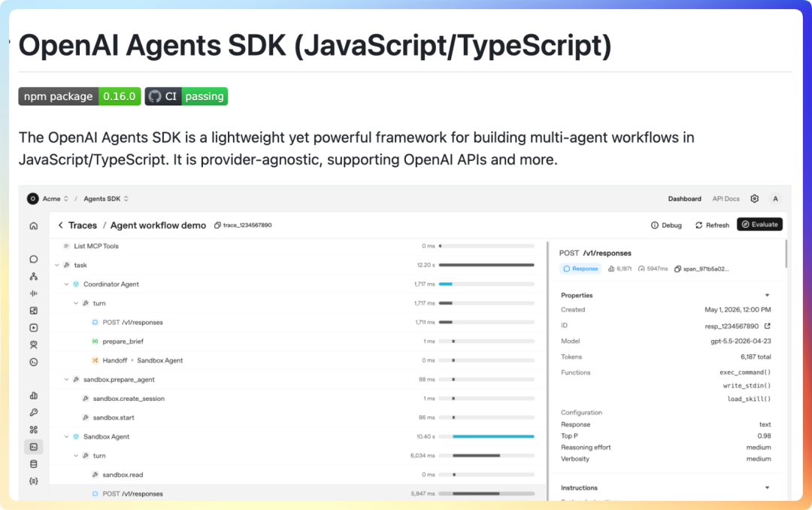
Task: Open the curly-braces icon in sidebar
Action: point(34,481)
